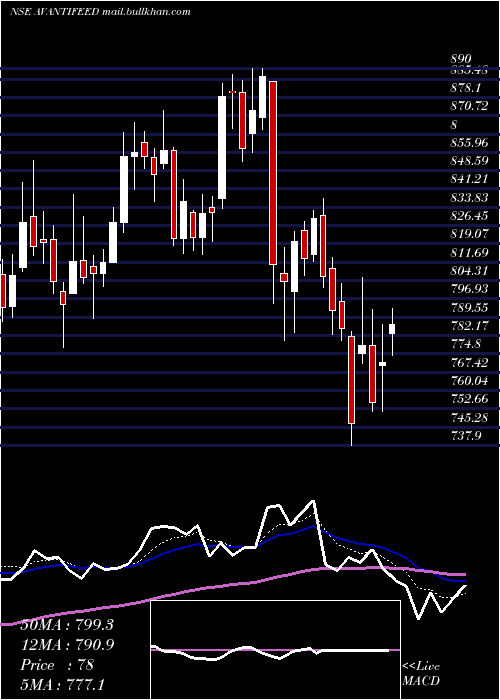Select the 752.66 price axis label
This screenshot has height=700, width=500.
click(469, 399)
